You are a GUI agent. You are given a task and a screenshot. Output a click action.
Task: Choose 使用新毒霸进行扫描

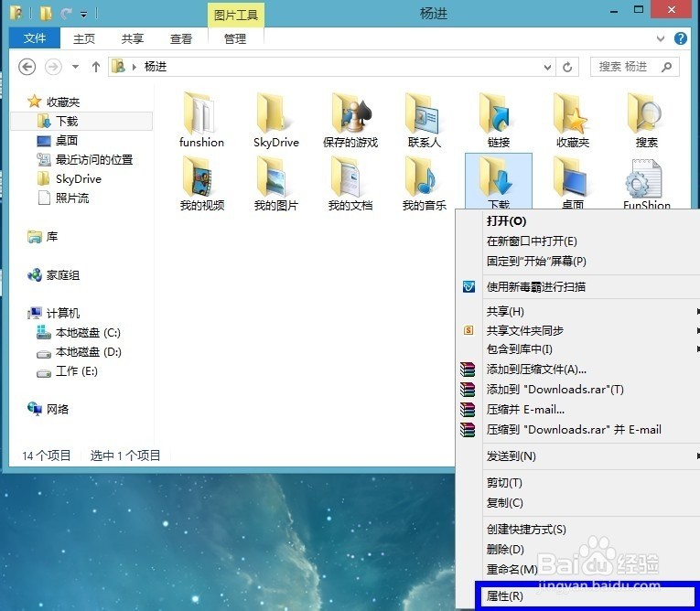[535, 286]
